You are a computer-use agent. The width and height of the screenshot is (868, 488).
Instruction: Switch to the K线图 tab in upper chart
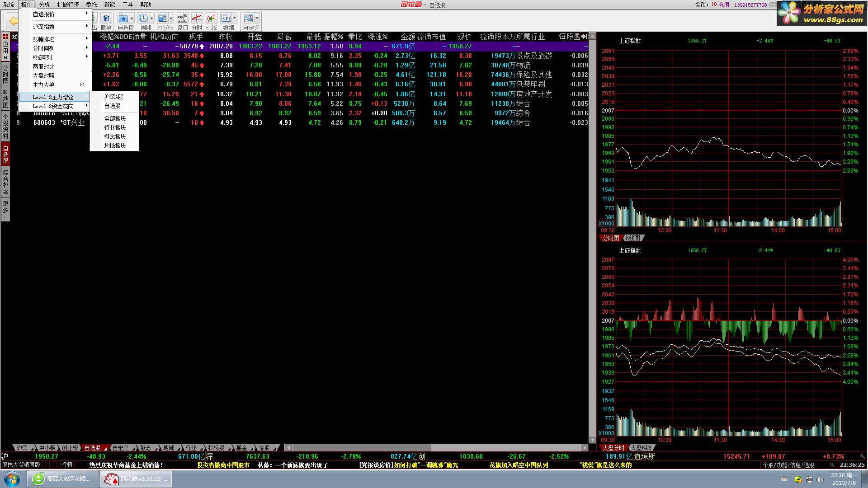632,238
